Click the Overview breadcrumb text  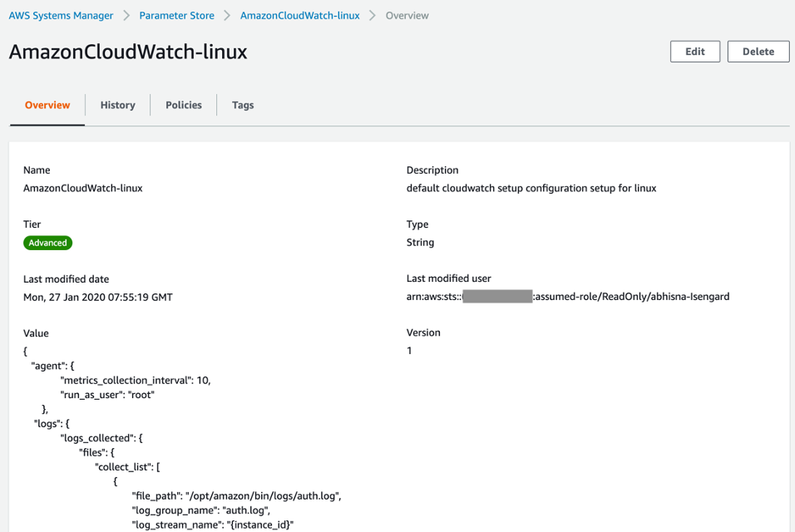point(407,15)
